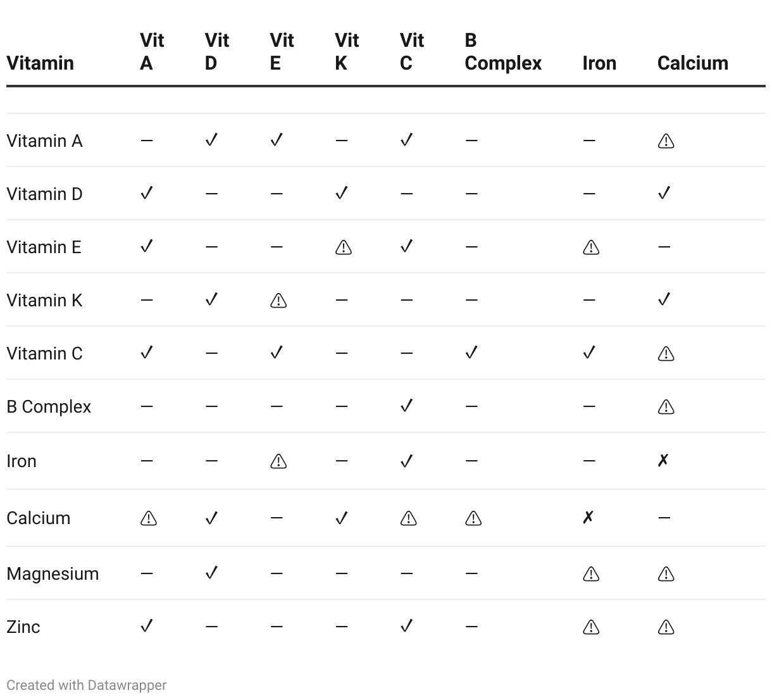The image size is (772, 700).
Task: Click the Calcium column header
Action: [693, 63]
